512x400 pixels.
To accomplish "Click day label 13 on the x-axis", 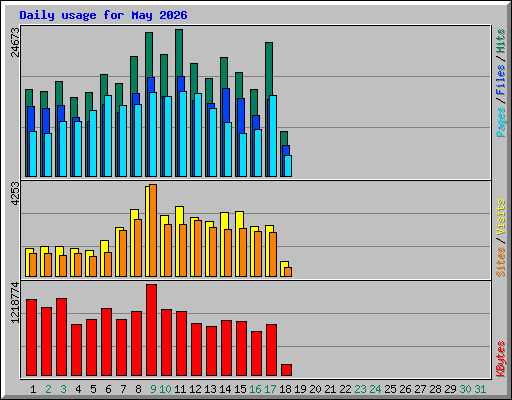I will [210, 389].
